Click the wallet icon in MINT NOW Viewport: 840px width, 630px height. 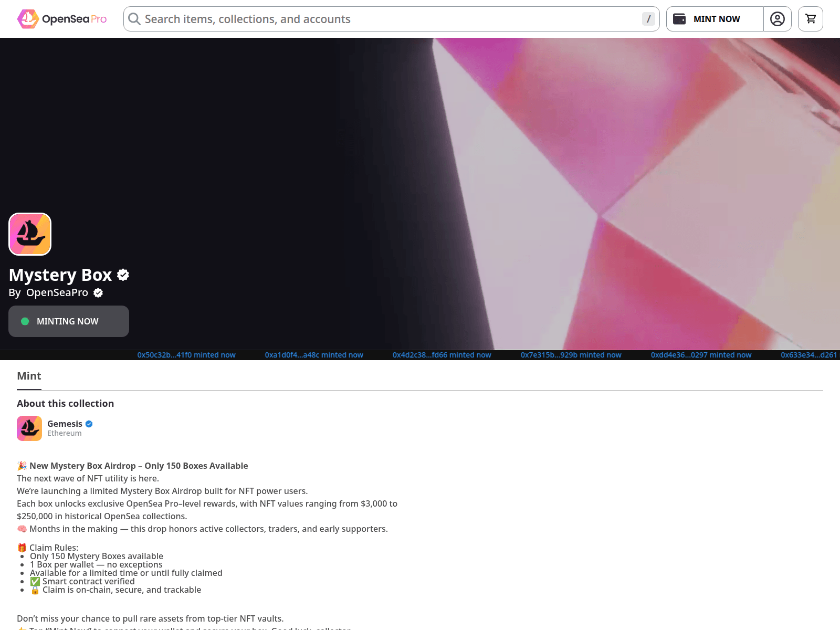pyautogui.click(x=679, y=19)
